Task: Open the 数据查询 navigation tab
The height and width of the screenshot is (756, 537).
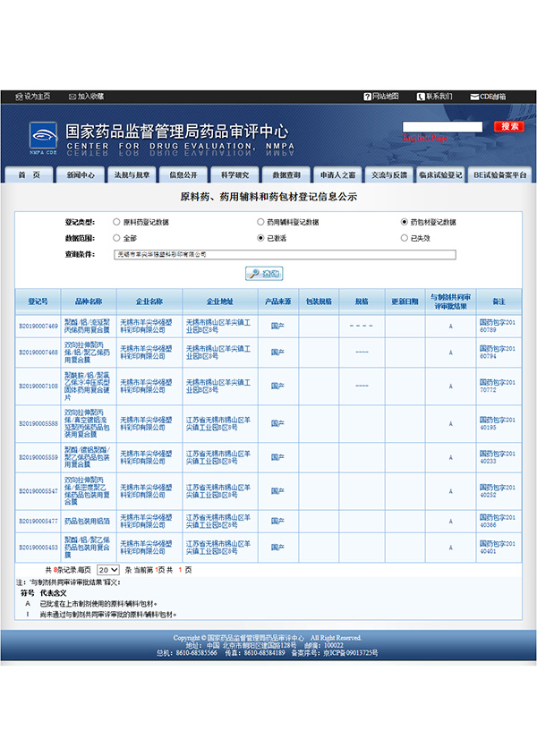Action: (286, 175)
